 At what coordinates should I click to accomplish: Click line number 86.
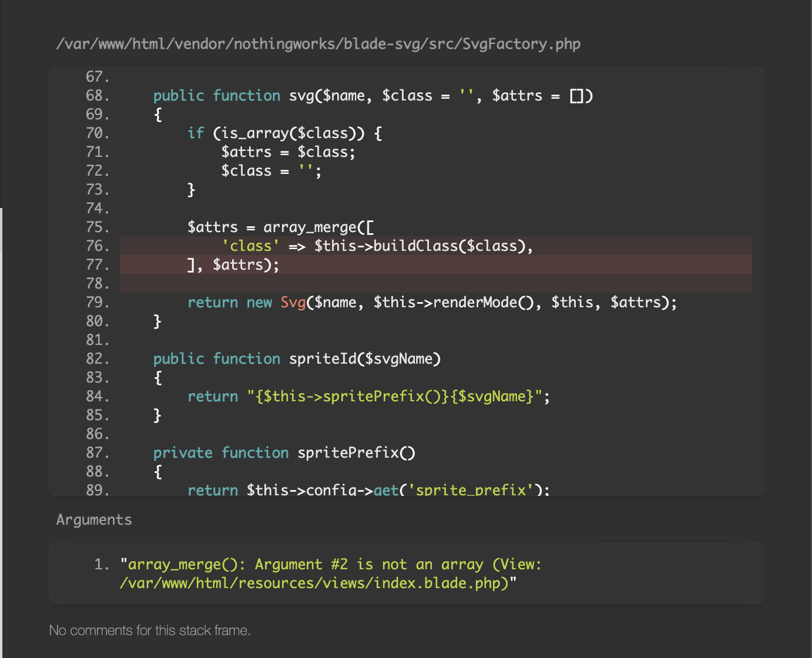[98, 434]
